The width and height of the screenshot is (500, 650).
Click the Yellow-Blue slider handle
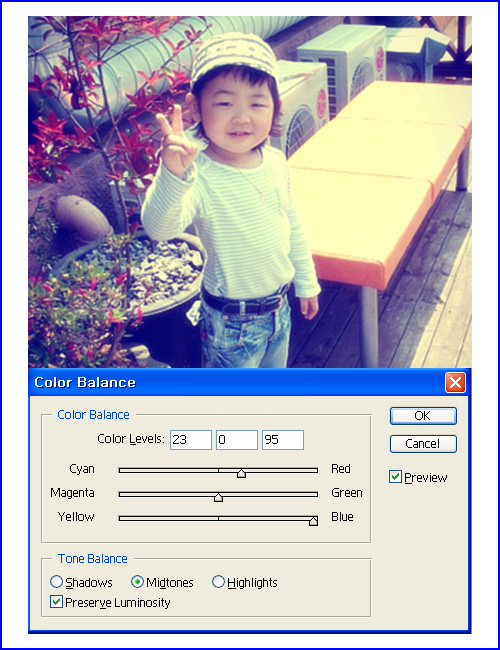[313, 521]
